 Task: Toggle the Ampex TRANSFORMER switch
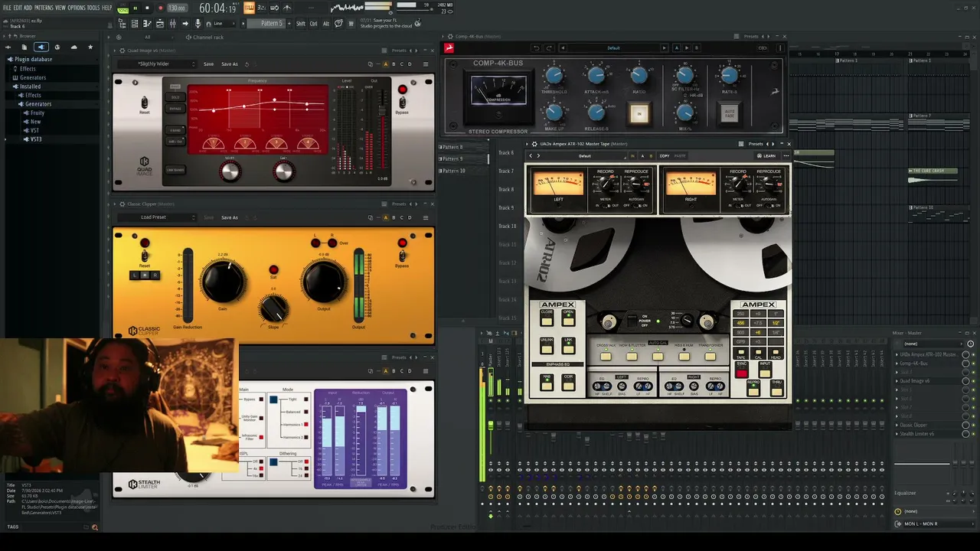pyautogui.click(x=710, y=356)
